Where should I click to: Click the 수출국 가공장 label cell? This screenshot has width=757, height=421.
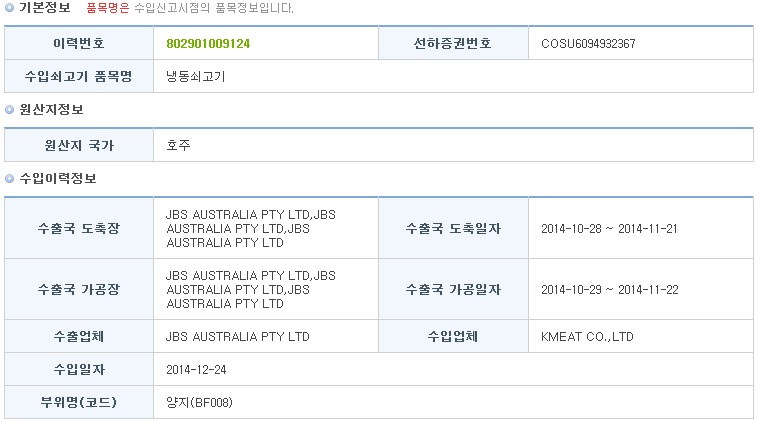pyautogui.click(x=79, y=289)
